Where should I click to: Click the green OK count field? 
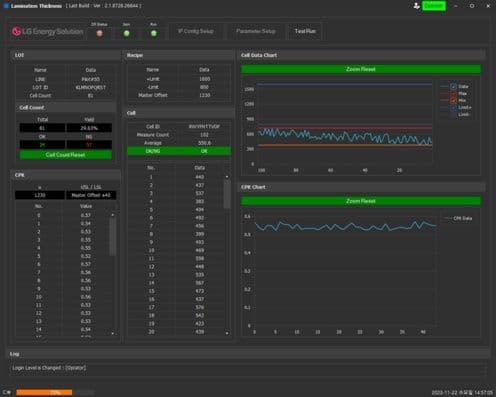(42, 145)
